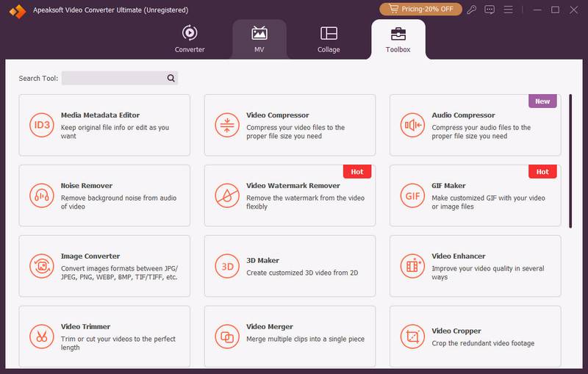588x374 pixels.
Task: Click the Hot badge on GIF Maker
Action: pos(542,172)
